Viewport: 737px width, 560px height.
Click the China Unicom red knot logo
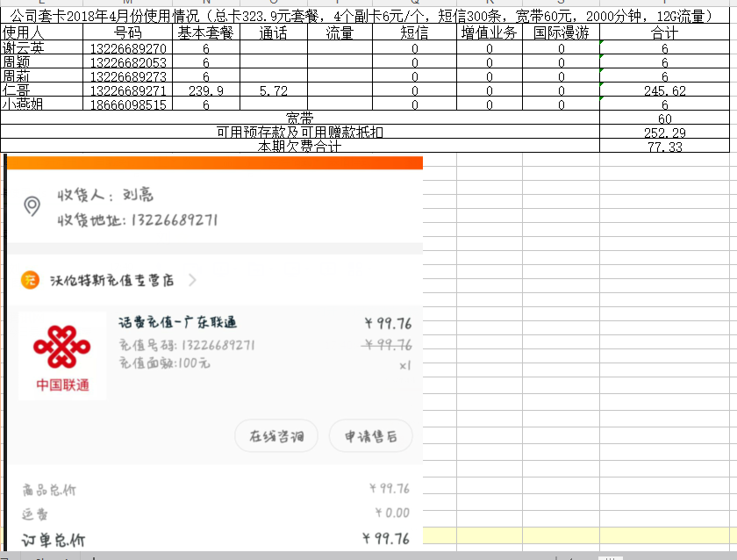(61, 346)
